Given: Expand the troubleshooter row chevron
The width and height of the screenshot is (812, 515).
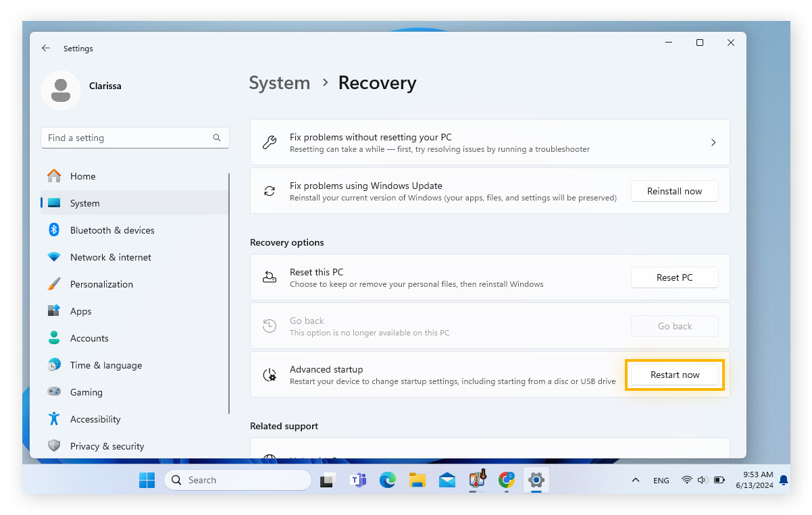Looking at the screenshot, I should (x=713, y=142).
